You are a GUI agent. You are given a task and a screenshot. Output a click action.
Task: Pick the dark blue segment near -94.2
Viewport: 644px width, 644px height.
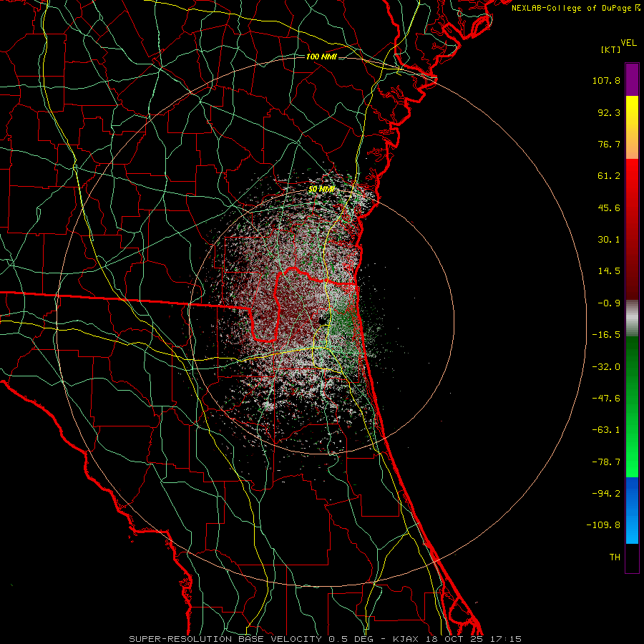tap(632, 493)
